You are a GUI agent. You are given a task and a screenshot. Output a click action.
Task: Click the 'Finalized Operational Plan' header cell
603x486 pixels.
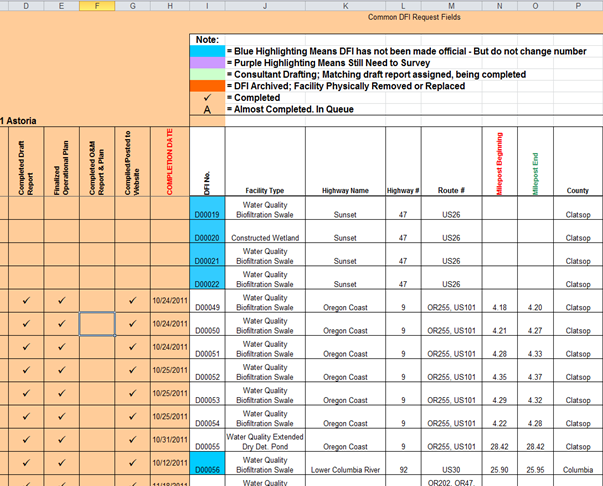[62, 161]
